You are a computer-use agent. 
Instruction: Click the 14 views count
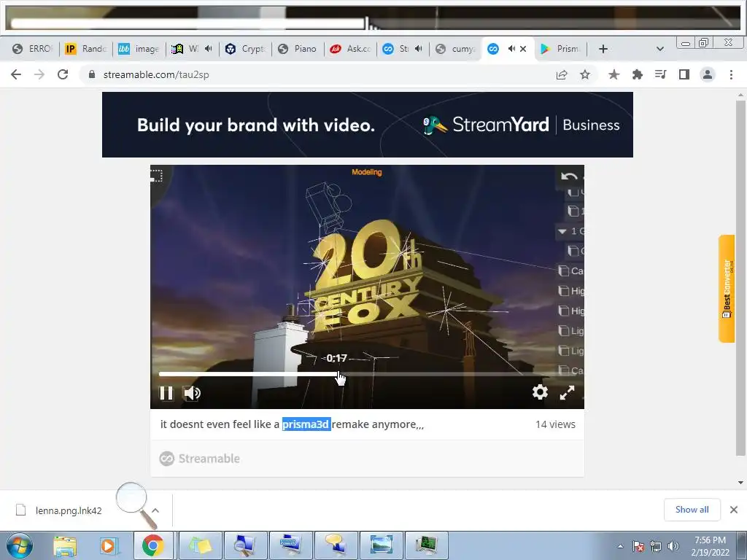(x=555, y=424)
